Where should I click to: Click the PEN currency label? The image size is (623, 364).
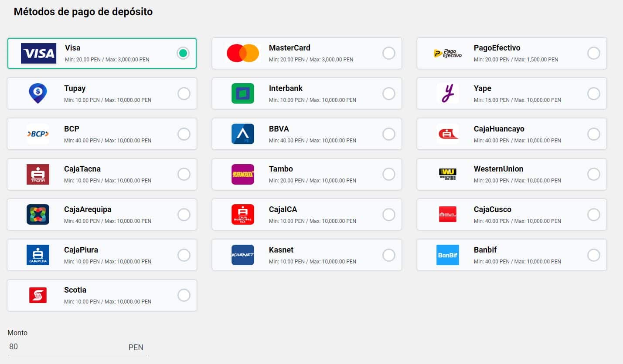coord(136,347)
